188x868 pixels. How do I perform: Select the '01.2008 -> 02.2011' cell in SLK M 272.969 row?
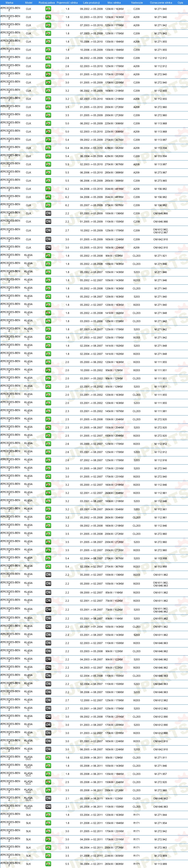(x=91, y=856)
